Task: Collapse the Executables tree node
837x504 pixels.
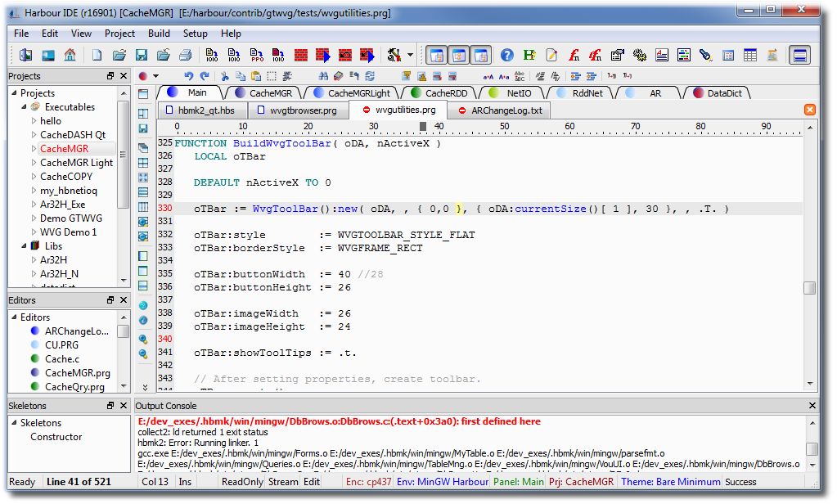Action: pos(24,107)
